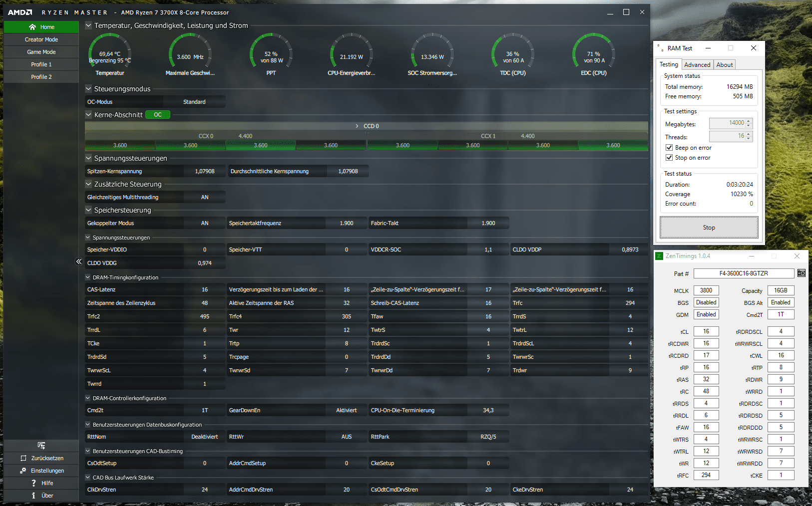812x506 pixels.
Task: Collapse the Kerne-Abschnitt section
Action: [x=88, y=115]
